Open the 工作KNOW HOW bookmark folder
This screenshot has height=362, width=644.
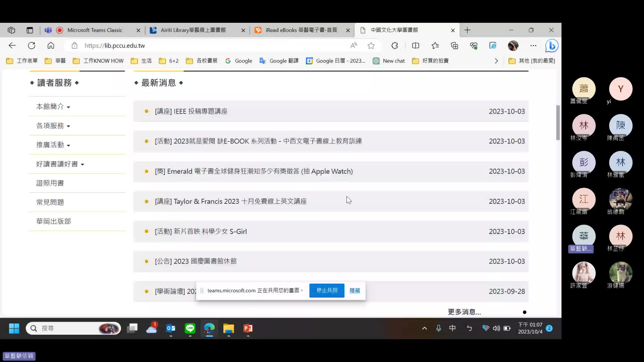[98, 61]
